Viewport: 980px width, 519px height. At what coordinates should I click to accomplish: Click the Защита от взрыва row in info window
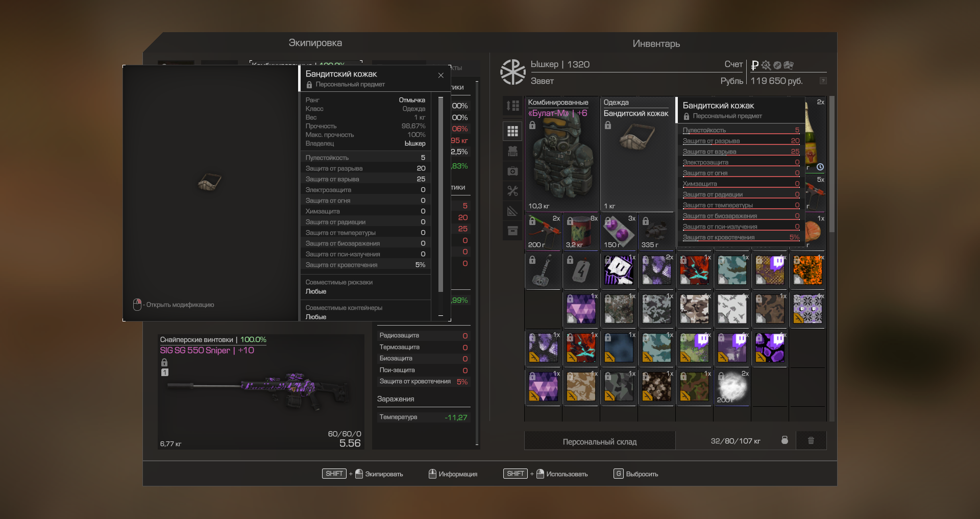tap(365, 179)
